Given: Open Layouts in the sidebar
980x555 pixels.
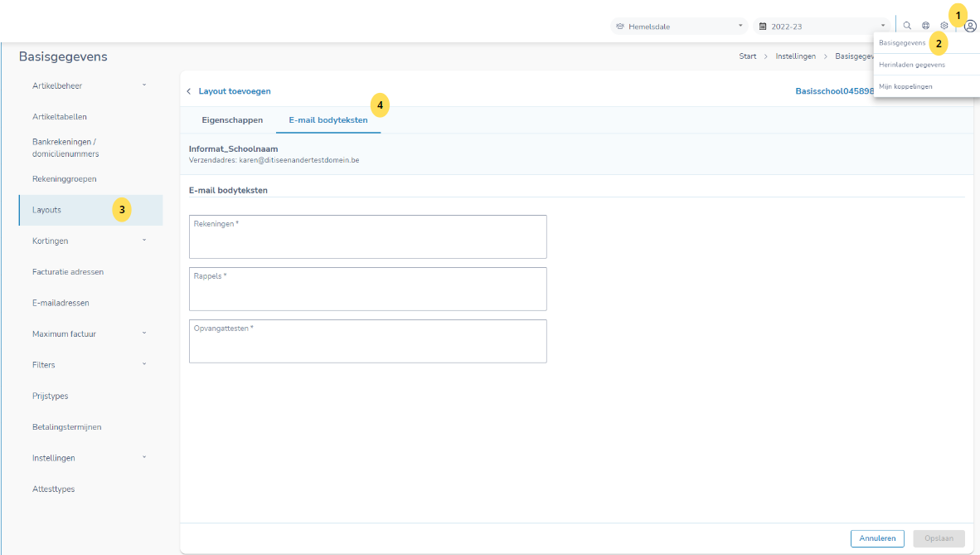Looking at the screenshot, I should coord(47,210).
